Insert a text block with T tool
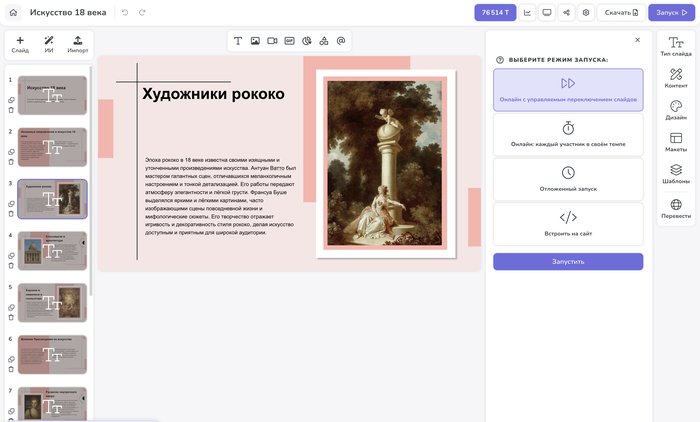 [x=238, y=41]
